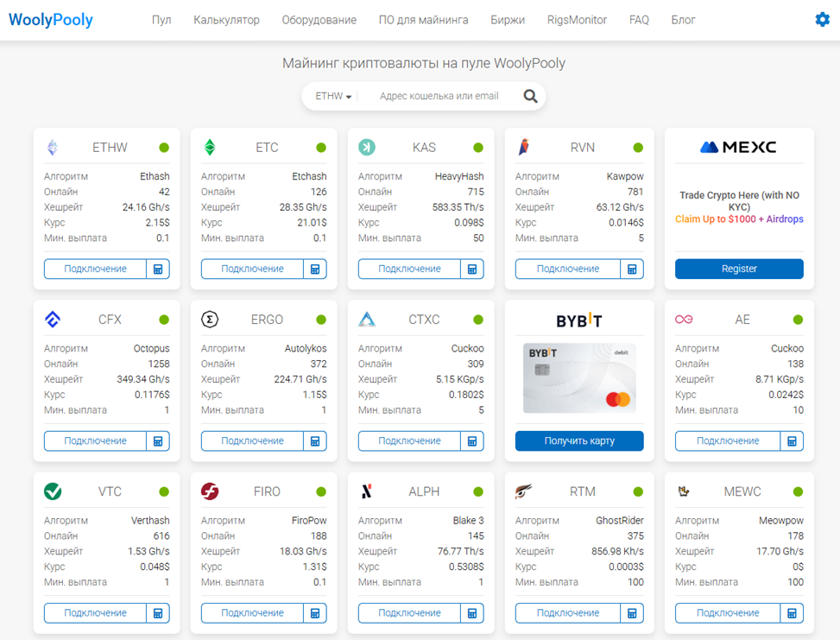Open calculator icon on ETHW card
This screenshot has height=640, width=840.
tap(158, 269)
